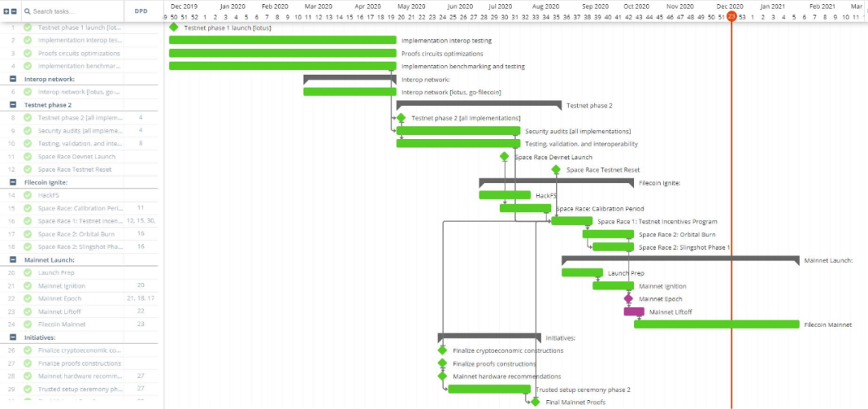Click Space Race: Calibration Period bar
The image size is (868, 409).
point(526,208)
